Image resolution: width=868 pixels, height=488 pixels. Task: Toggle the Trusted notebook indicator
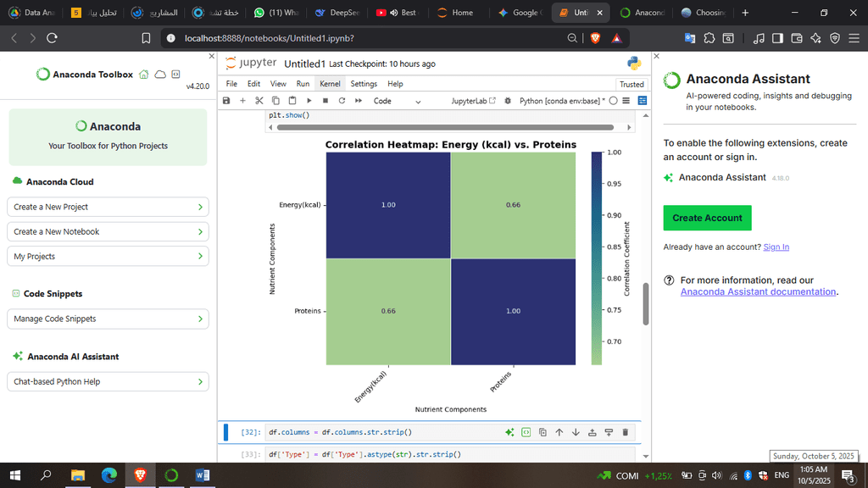(x=632, y=84)
